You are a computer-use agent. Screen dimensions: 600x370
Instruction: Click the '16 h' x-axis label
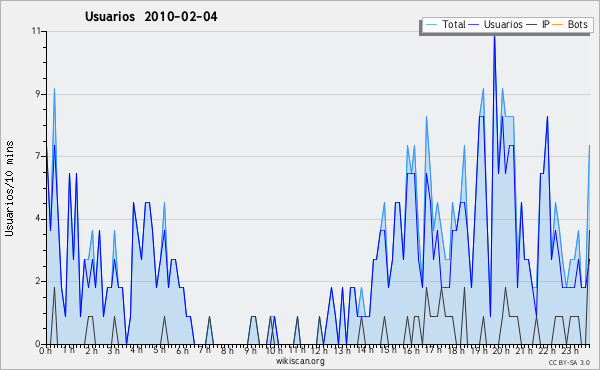(x=411, y=351)
